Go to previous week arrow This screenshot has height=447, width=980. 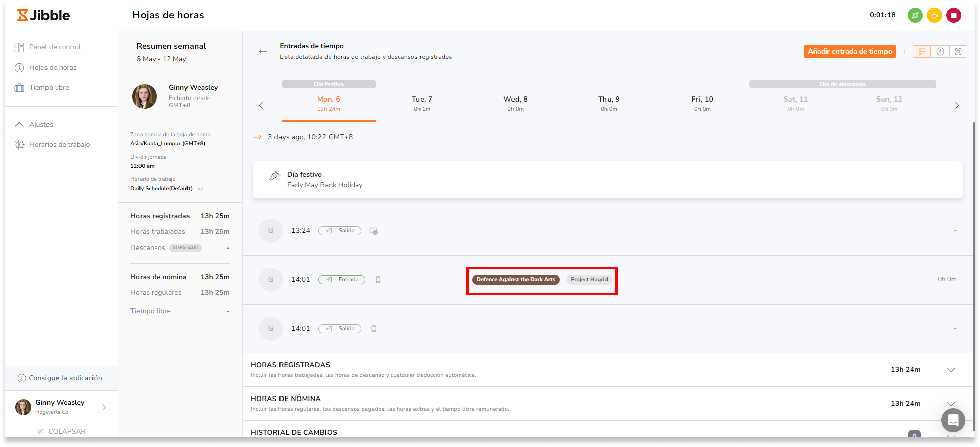(261, 105)
